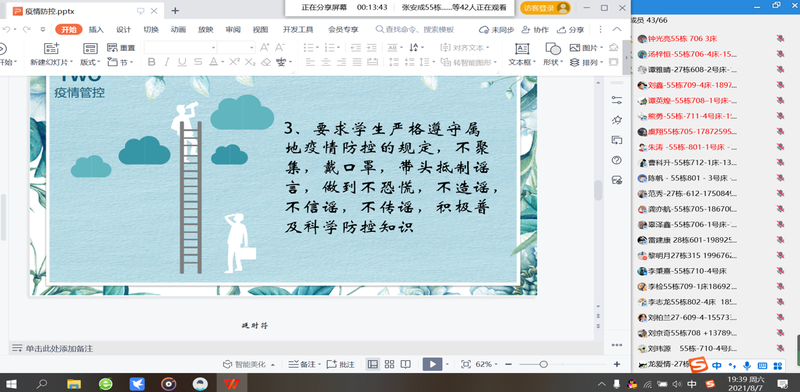Justify the text alignment
The height and width of the screenshot is (392, 800).
357,62
